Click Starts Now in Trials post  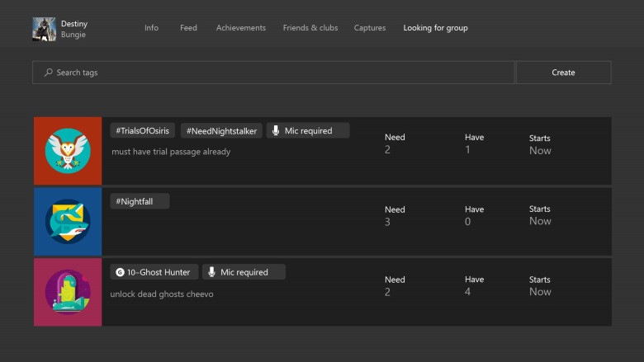point(540,145)
